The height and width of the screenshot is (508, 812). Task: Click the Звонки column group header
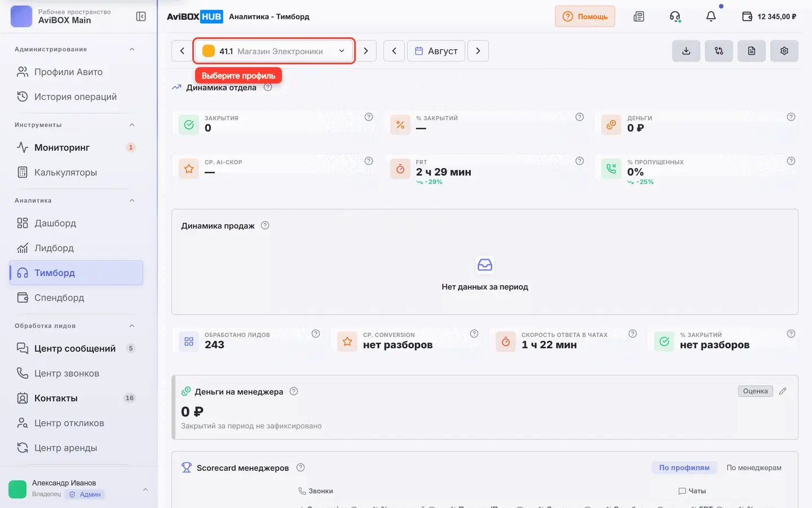(316, 491)
